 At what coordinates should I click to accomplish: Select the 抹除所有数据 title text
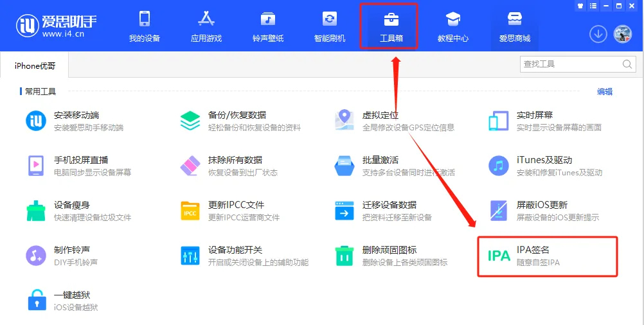235,160
